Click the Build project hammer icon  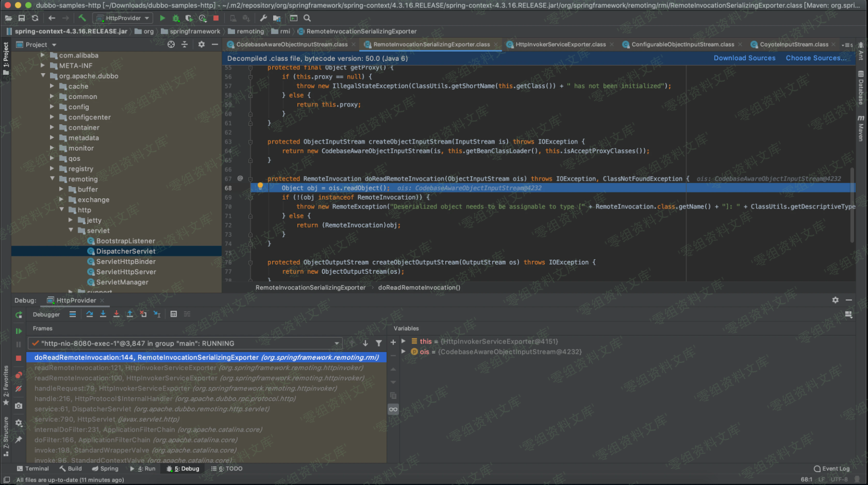pos(82,18)
